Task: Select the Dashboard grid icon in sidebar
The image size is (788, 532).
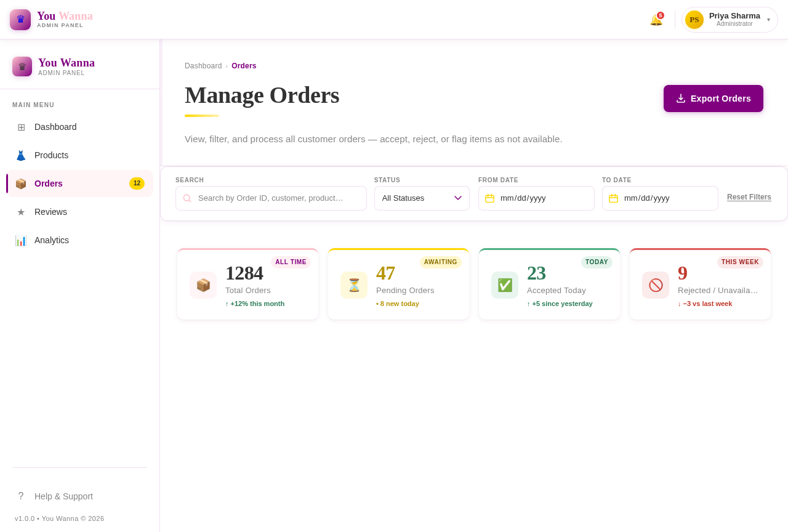Action: (21, 126)
